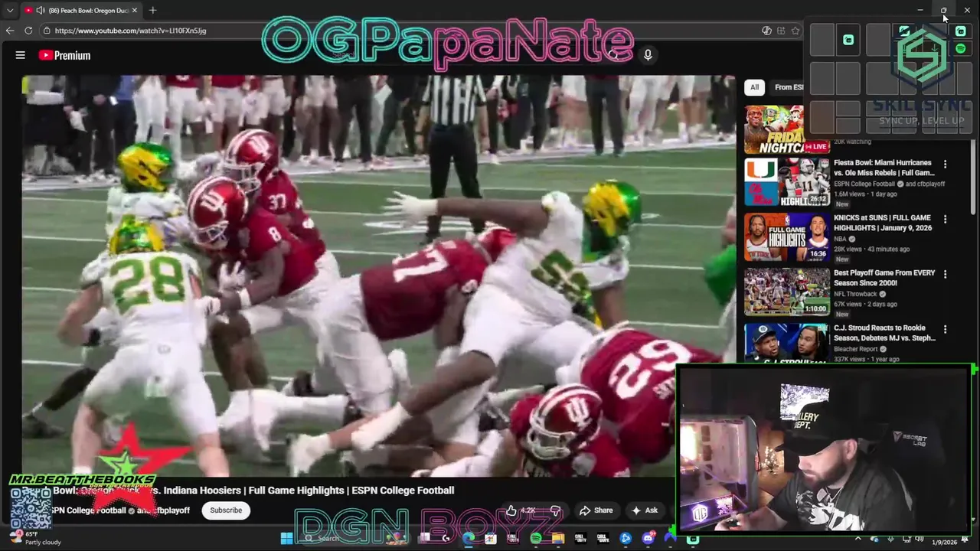Select the All filter chip
The height and width of the screenshot is (551, 980).
click(x=754, y=87)
